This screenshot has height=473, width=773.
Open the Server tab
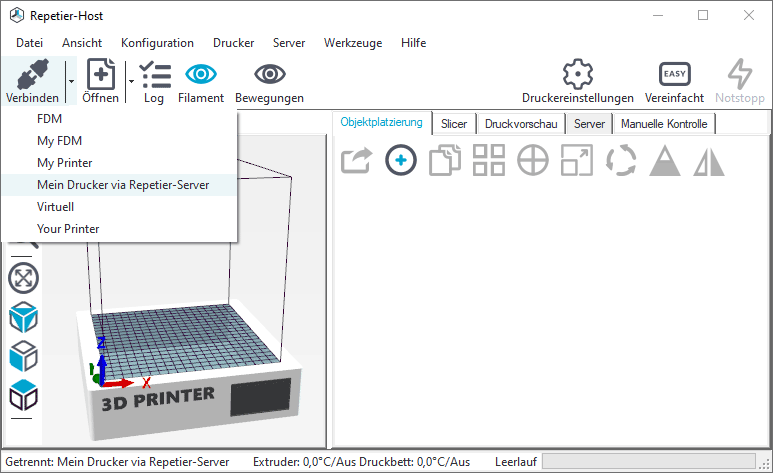point(589,124)
